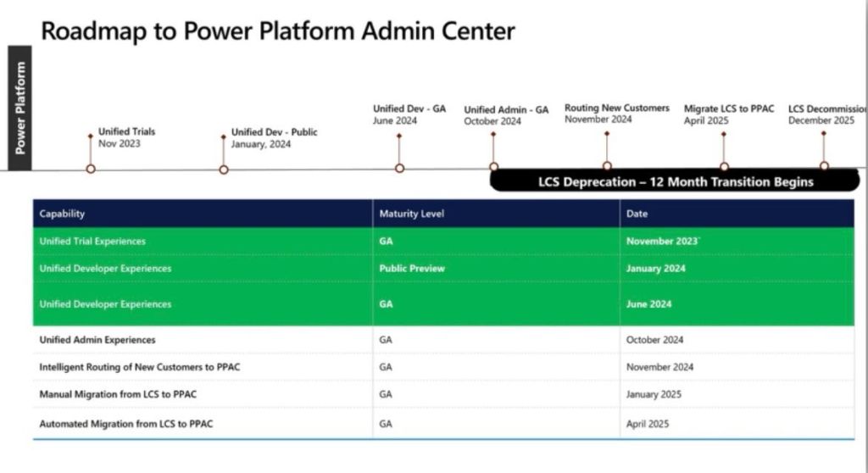Click the GA cell in the Unified Trial Experiences row
This screenshot has width=868, height=473.
pos(497,241)
